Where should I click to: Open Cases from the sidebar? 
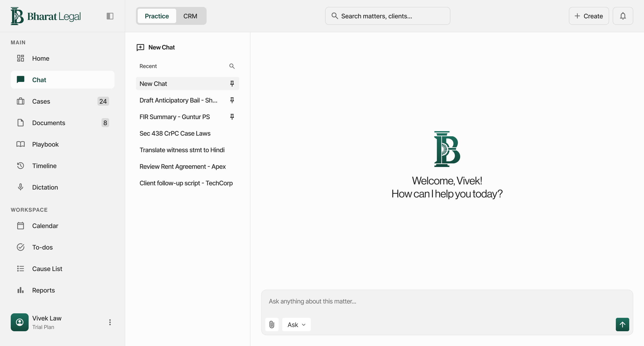[63, 101]
